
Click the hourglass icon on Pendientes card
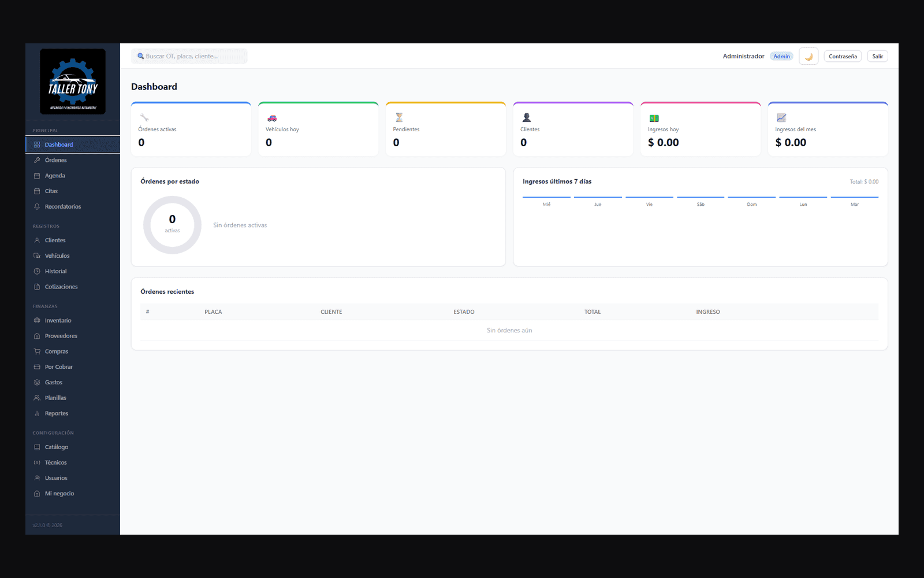[399, 118]
